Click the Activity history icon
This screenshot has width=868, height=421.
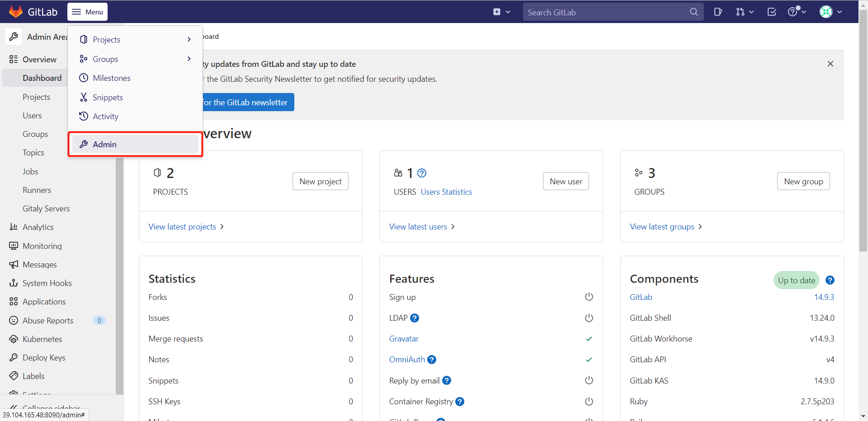click(x=84, y=116)
